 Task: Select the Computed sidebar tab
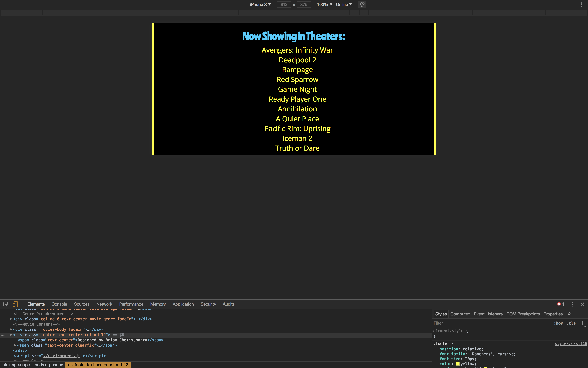click(x=460, y=314)
